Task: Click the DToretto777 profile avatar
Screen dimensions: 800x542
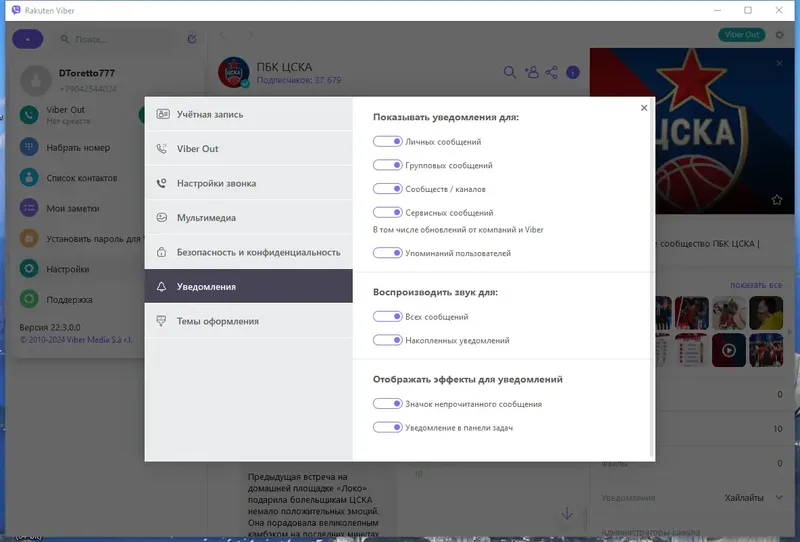Action: pyautogui.click(x=35, y=81)
